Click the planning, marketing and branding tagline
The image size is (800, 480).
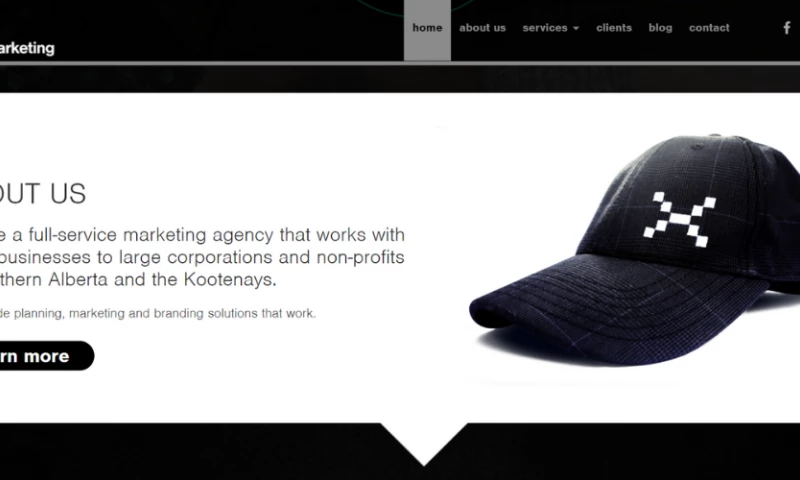point(158,313)
